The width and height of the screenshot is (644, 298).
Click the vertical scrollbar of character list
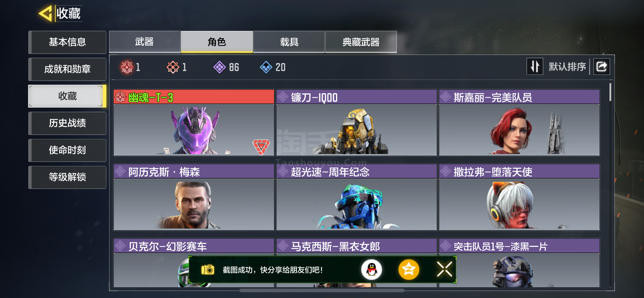(610, 92)
